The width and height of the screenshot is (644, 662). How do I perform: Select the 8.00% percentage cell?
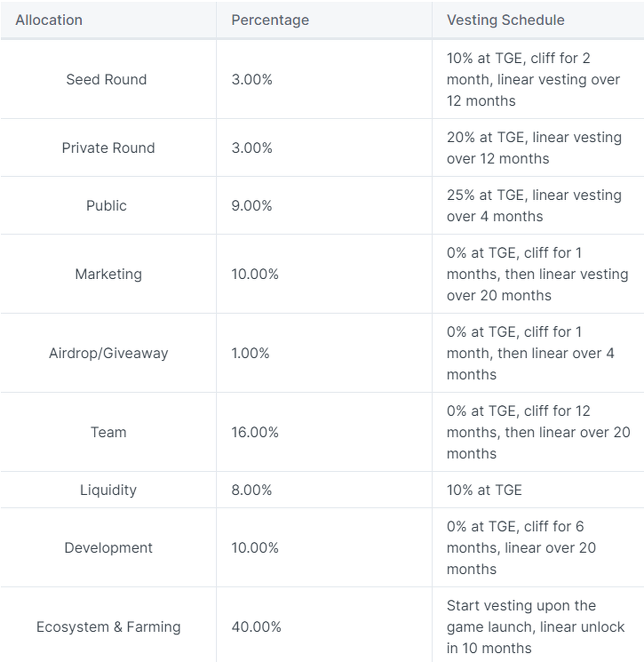pyautogui.click(x=252, y=490)
